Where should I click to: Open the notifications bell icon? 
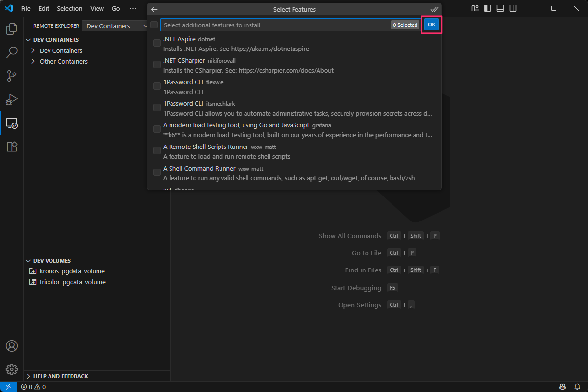pyautogui.click(x=577, y=387)
